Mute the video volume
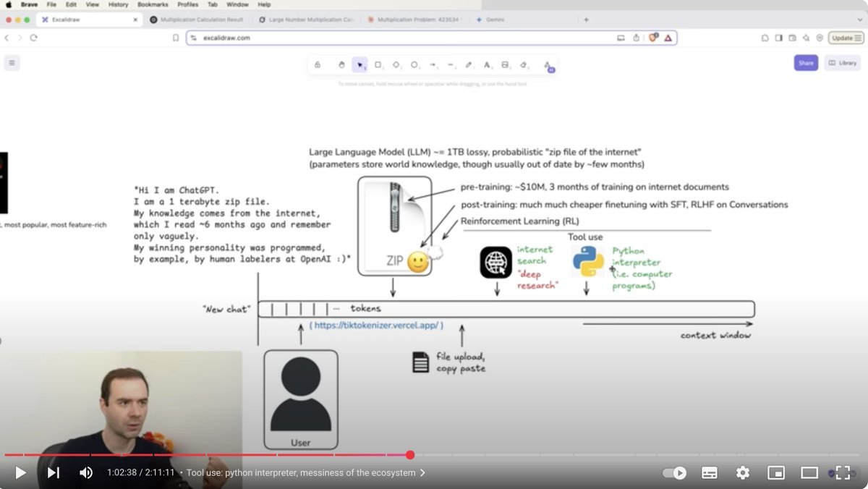868x489 pixels. coord(86,472)
